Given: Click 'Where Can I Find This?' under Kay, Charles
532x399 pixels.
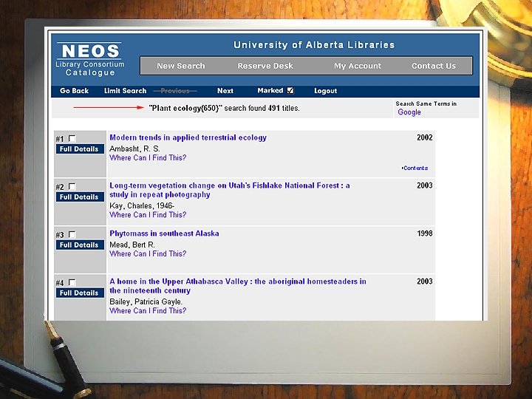Looking at the screenshot, I should pos(148,215).
